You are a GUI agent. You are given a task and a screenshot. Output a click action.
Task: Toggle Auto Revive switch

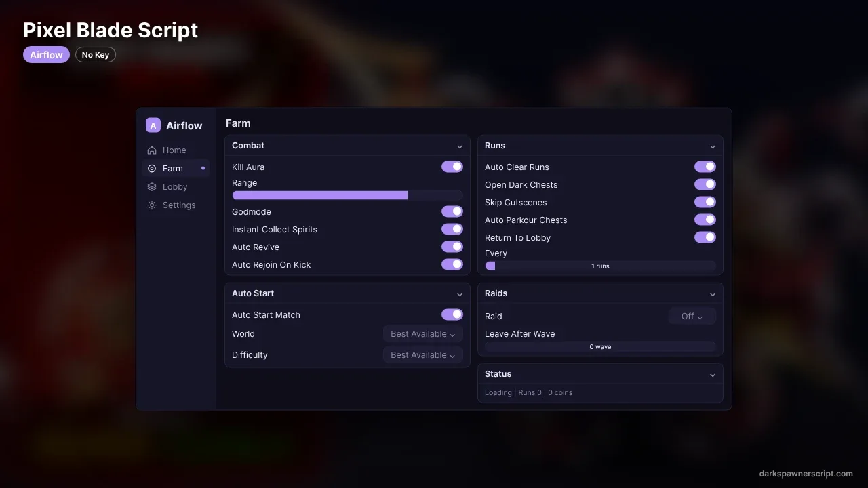[452, 247]
